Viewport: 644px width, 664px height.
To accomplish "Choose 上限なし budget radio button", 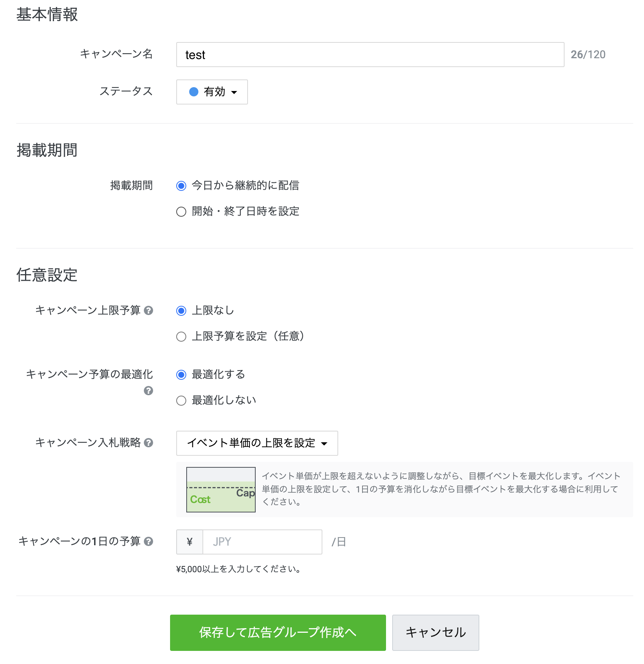I will 181,311.
